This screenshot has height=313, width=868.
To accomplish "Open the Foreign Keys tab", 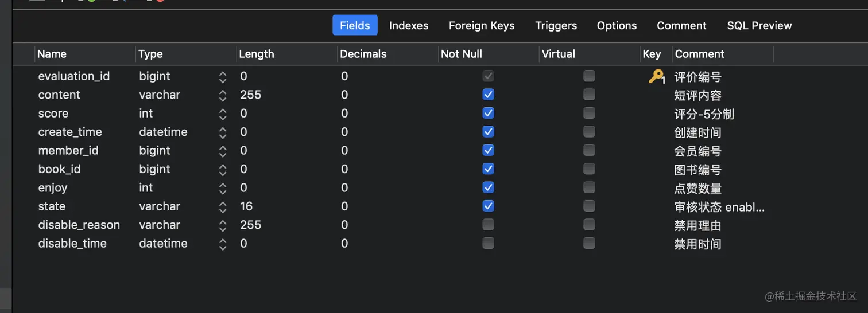I will (482, 25).
